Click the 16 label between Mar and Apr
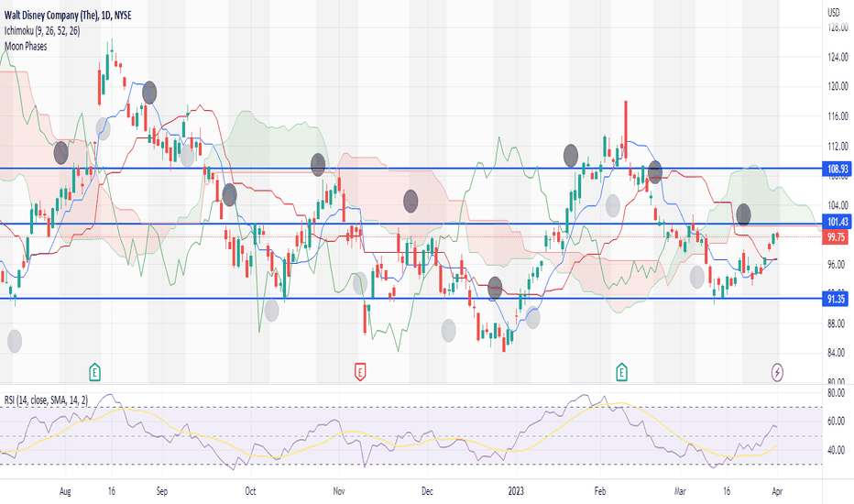 pos(726,491)
